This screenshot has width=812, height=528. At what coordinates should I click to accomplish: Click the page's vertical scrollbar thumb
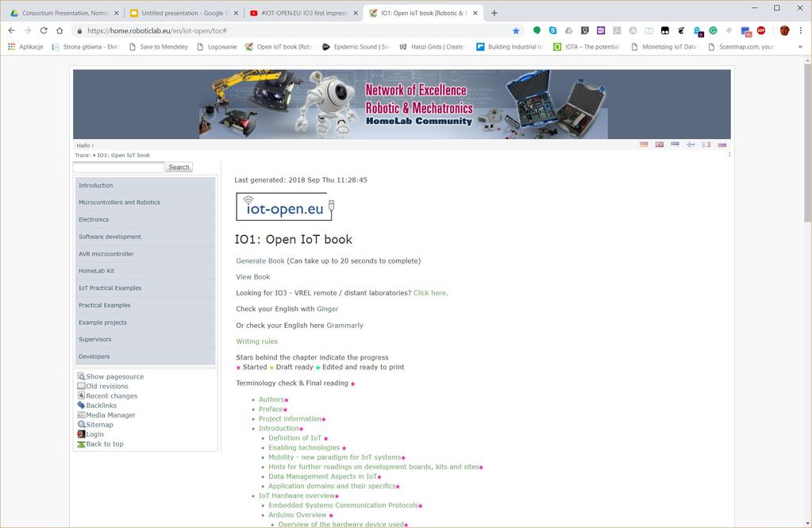pyautogui.click(x=807, y=142)
